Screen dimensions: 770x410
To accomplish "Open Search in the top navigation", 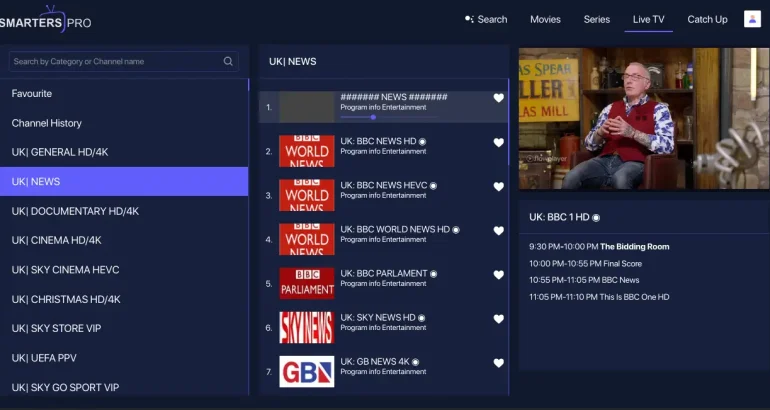I will [x=486, y=19].
